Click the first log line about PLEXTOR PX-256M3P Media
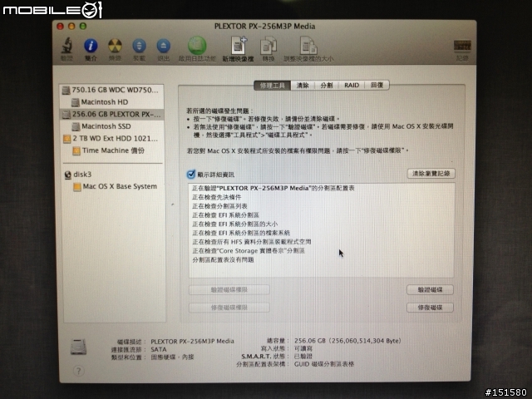 click(273, 188)
